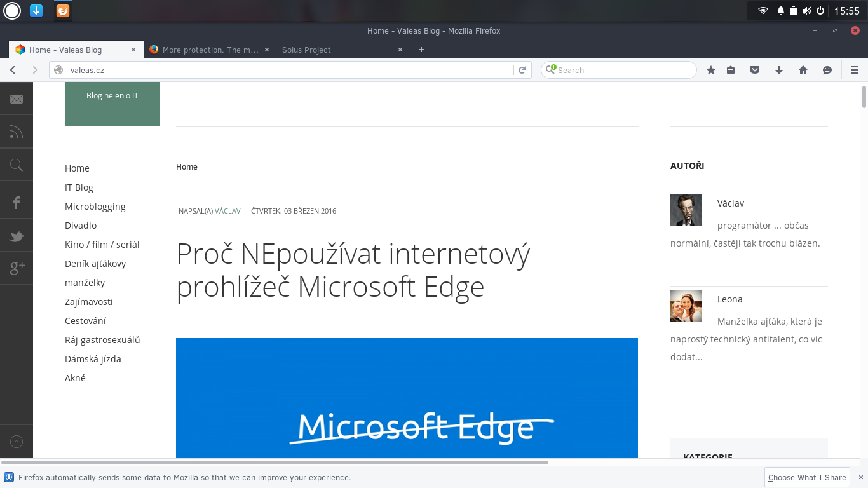The height and width of the screenshot is (488, 868).
Task: Open Ráj gastrosexuálů menu item
Action: coord(102,340)
